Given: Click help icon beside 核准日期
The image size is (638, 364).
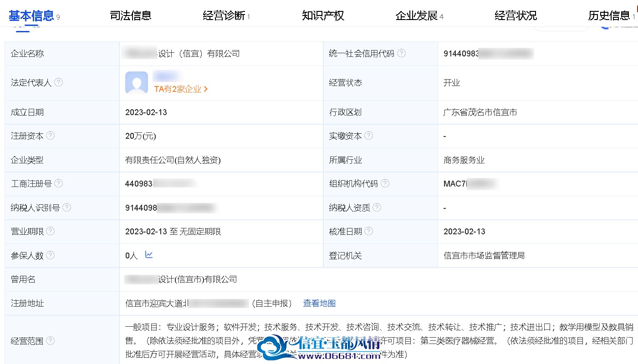Looking at the screenshot, I should [x=368, y=231].
